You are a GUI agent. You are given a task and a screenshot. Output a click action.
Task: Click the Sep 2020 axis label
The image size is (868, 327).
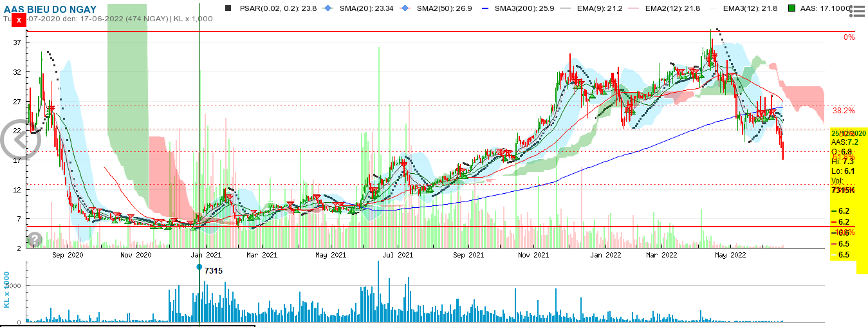pos(68,255)
